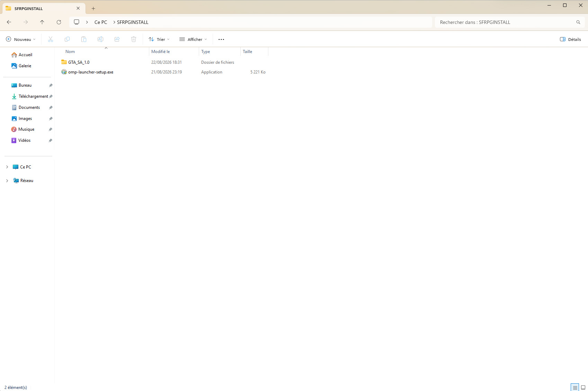This screenshot has width=588, height=391.
Task: Switch to large thumbnails view icon
Action: click(x=583, y=388)
